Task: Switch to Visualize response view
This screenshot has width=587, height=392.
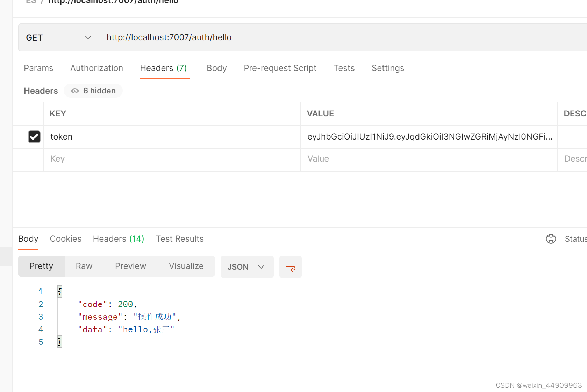Action: pos(186,266)
